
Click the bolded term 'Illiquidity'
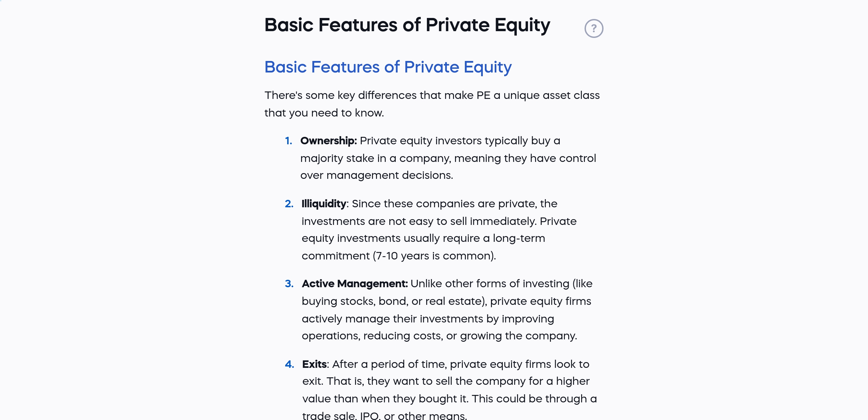(x=323, y=204)
